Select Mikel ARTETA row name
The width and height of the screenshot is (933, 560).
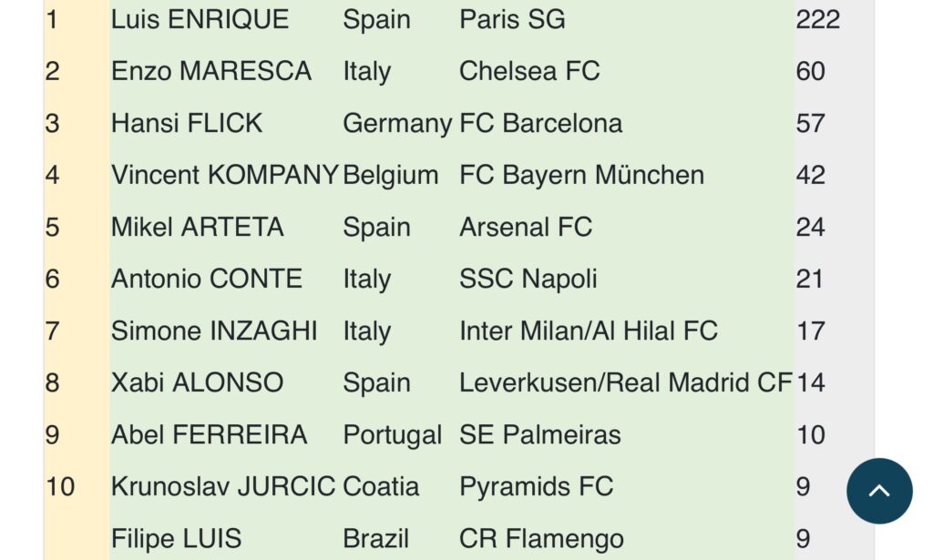(197, 227)
